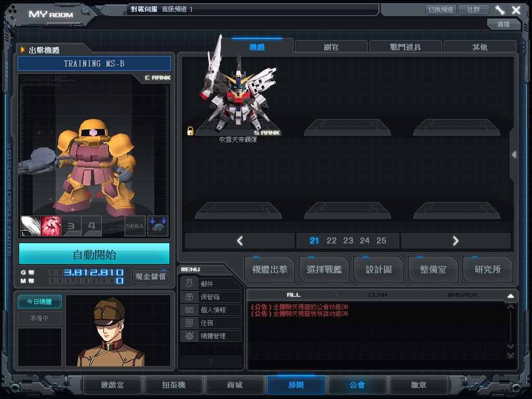The image size is (532, 399).
Task: Collapse the right side panel arrow
Action: point(514,155)
